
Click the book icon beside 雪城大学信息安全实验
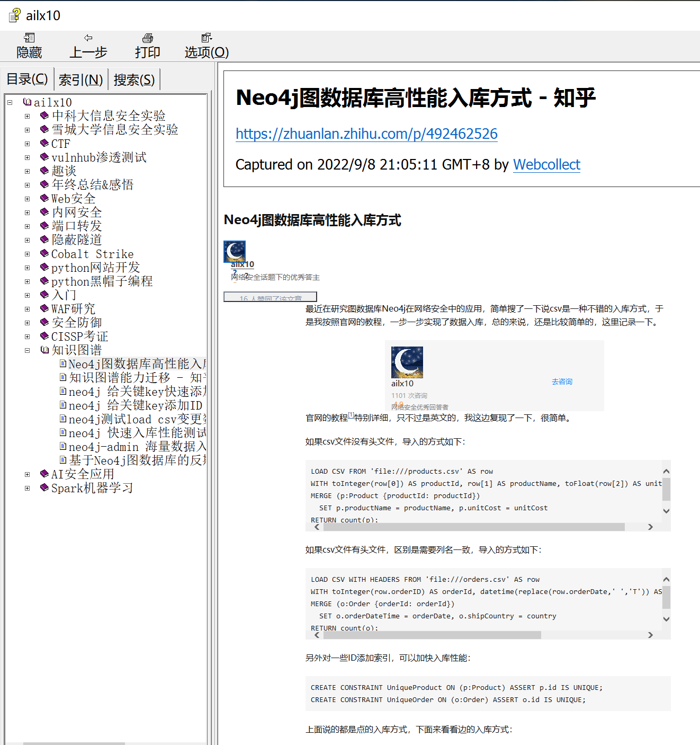[x=44, y=129]
